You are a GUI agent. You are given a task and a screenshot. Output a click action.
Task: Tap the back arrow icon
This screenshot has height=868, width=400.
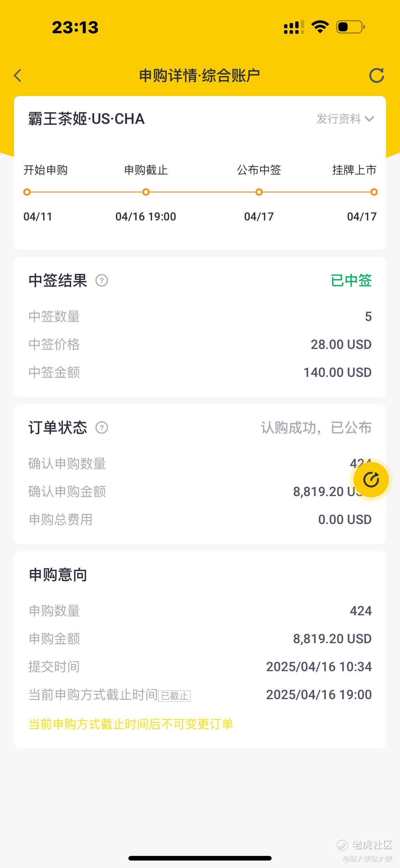pos(17,75)
